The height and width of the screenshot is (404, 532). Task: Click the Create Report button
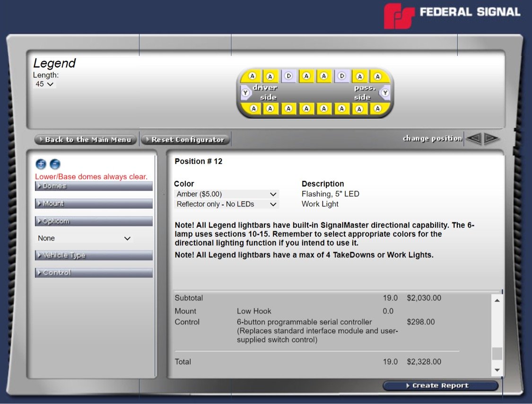click(440, 386)
